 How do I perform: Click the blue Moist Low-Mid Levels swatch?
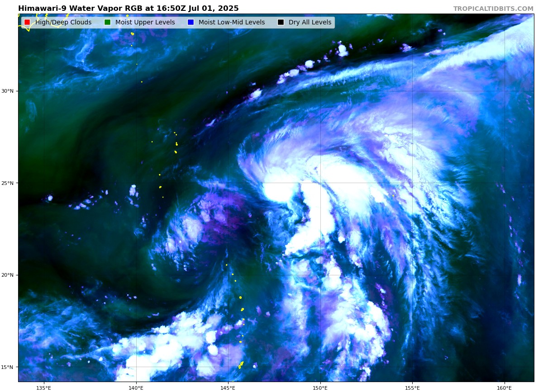pyautogui.click(x=191, y=23)
